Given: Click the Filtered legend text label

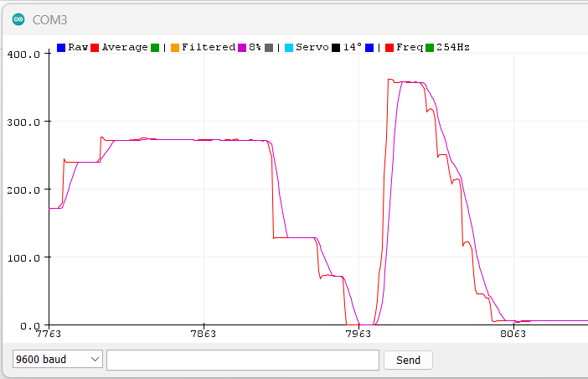Looking at the screenshot, I should pos(209,48).
